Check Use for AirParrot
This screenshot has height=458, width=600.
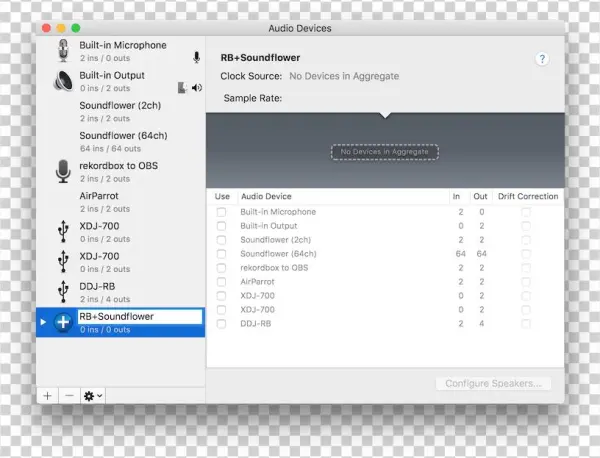pos(221,282)
